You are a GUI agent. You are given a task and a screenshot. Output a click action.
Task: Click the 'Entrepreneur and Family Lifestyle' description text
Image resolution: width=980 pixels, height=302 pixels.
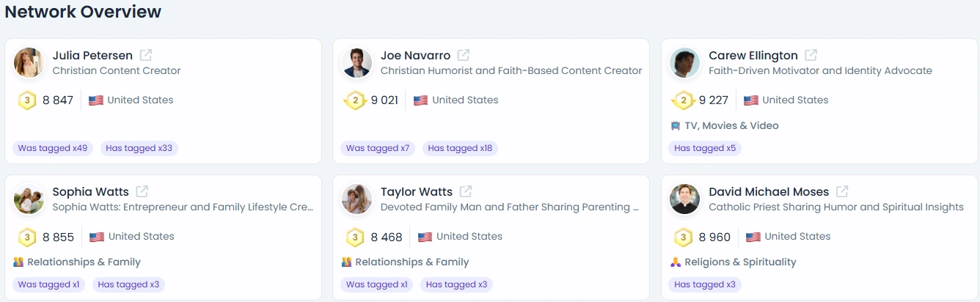pos(183,207)
